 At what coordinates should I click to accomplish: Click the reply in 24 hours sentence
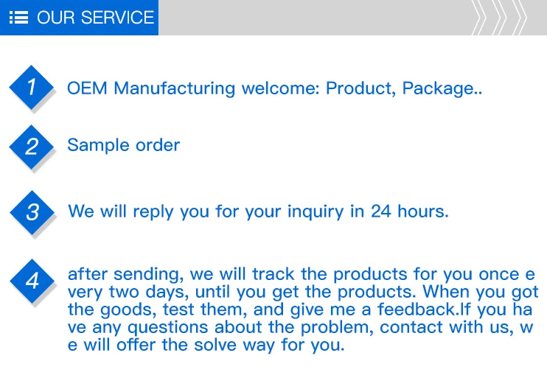tap(258, 211)
